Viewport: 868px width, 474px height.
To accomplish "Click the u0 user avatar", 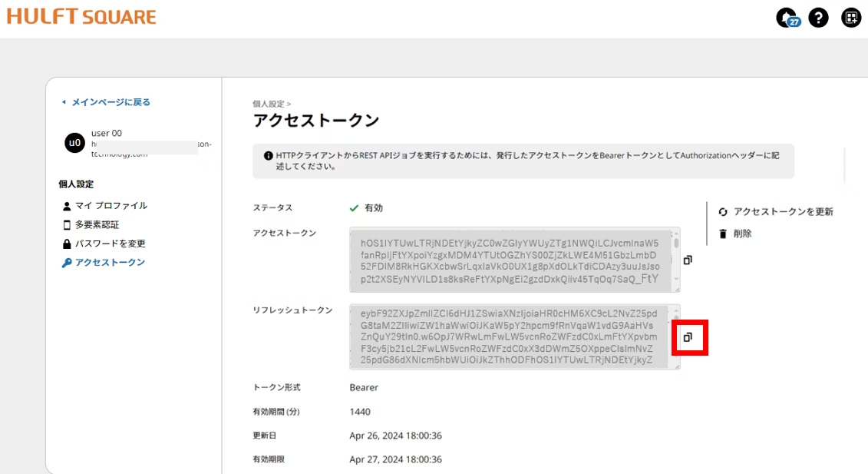I will click(74, 143).
